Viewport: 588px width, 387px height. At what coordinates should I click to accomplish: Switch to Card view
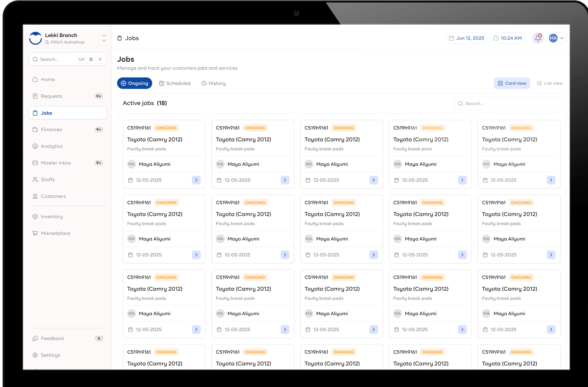[512, 83]
